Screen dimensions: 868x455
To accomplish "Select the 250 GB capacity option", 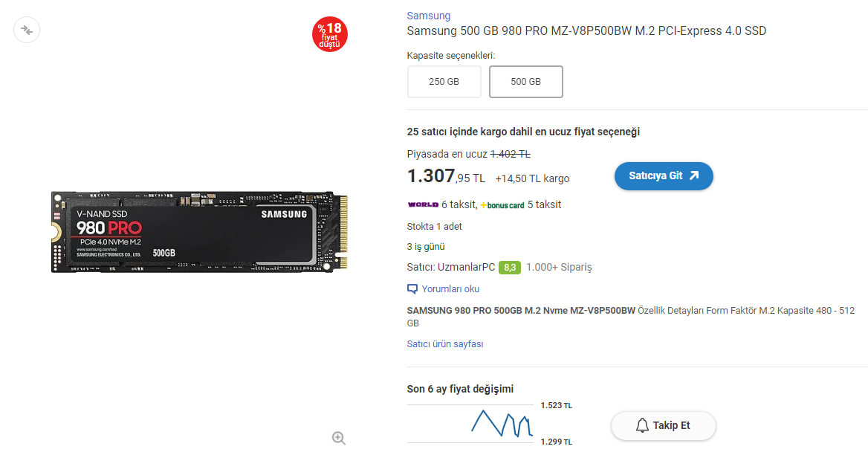I will [444, 81].
